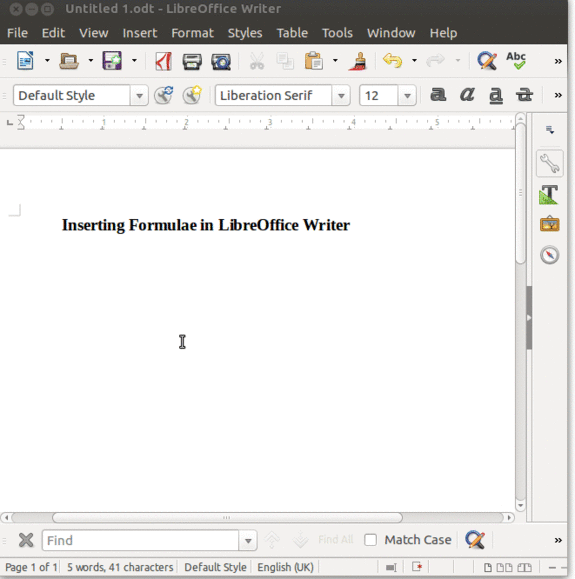Click Page 1 of 1 status field

pyautogui.click(x=31, y=567)
